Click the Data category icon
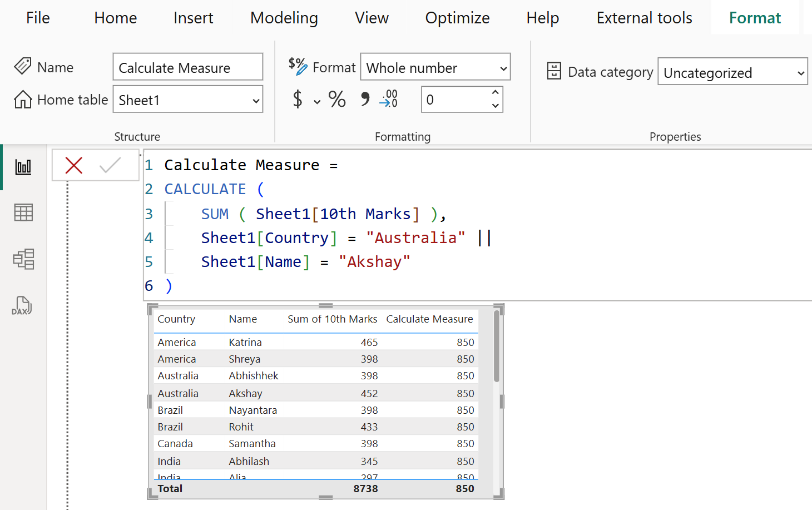The image size is (812, 510). 554,71
